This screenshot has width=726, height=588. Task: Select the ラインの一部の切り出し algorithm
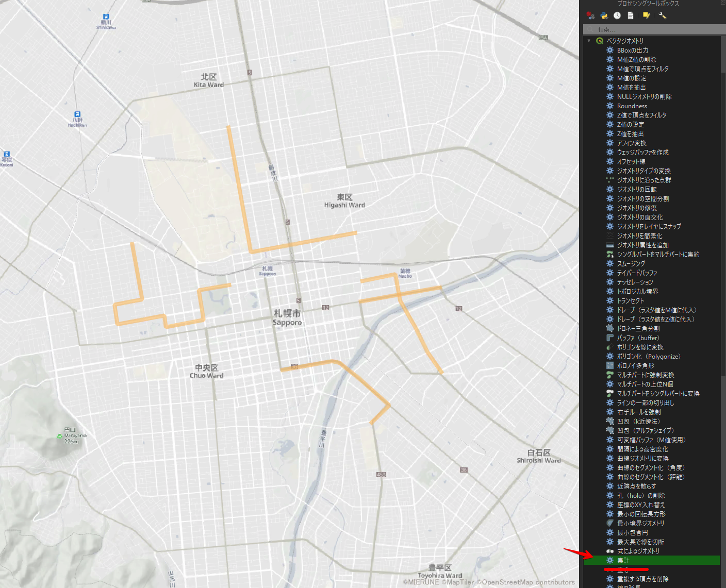click(646, 402)
